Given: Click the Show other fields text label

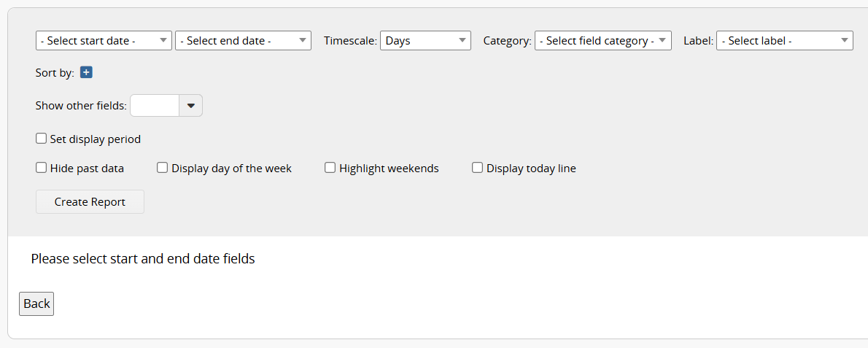Looking at the screenshot, I should click(x=81, y=106).
